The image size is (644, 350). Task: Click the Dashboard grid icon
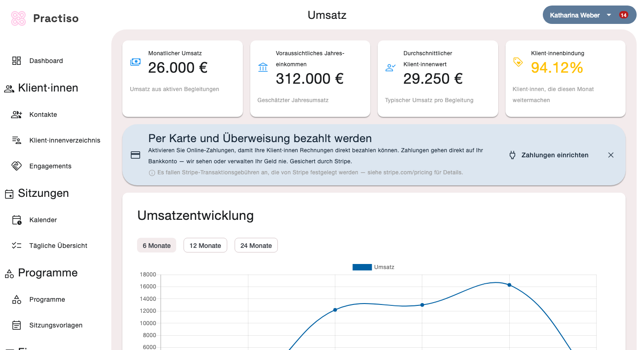pos(17,61)
